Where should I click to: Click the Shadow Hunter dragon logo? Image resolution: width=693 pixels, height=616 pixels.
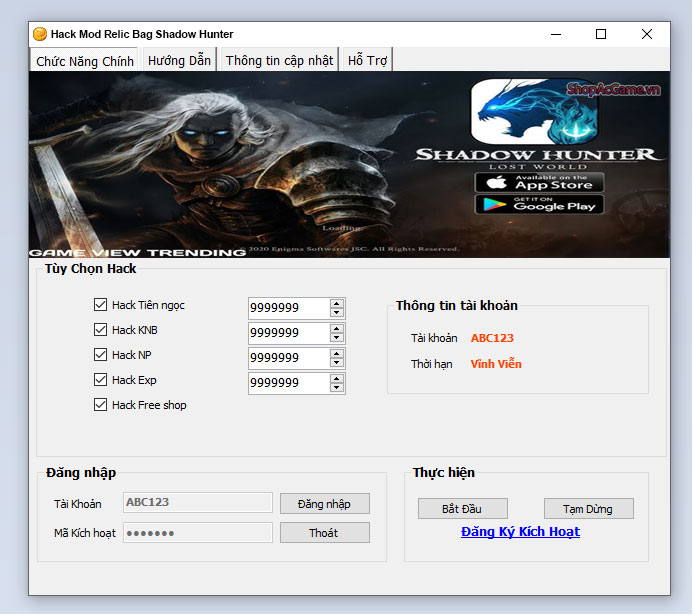tap(534, 111)
